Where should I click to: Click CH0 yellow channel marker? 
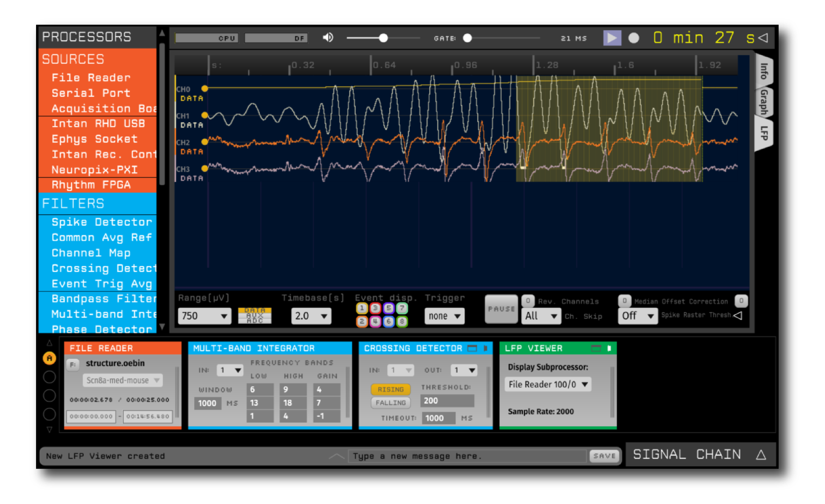(x=205, y=89)
